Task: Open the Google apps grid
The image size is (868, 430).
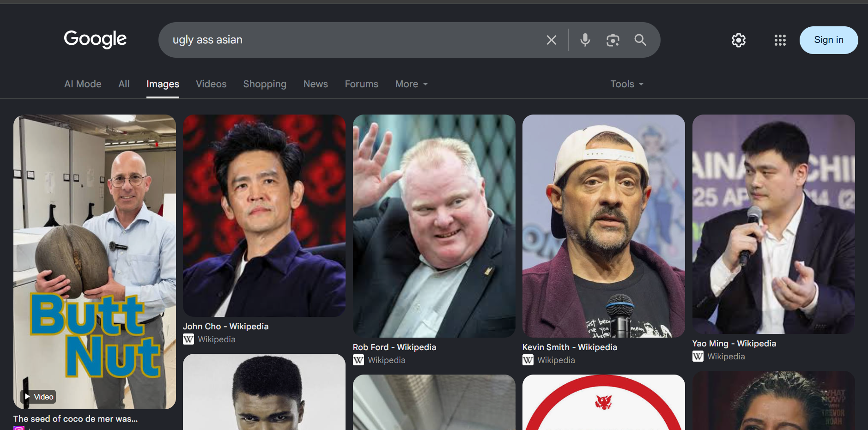Action: point(780,40)
